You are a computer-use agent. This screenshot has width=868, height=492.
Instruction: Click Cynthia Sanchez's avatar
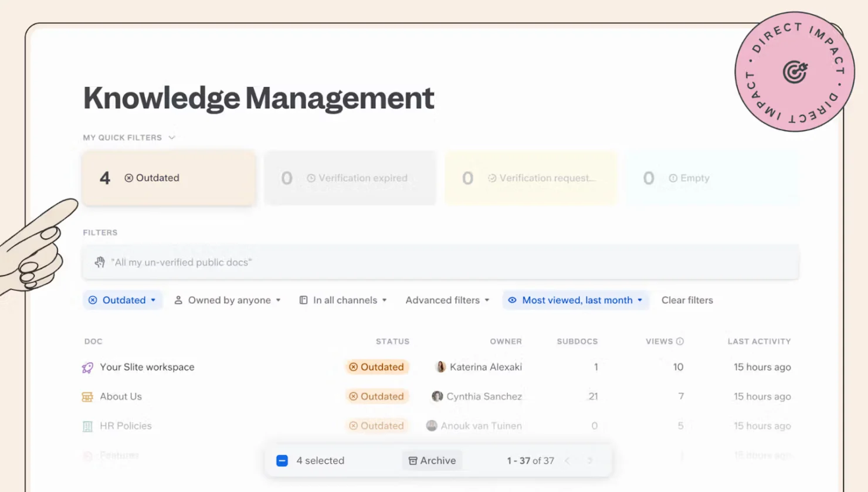pyautogui.click(x=437, y=396)
